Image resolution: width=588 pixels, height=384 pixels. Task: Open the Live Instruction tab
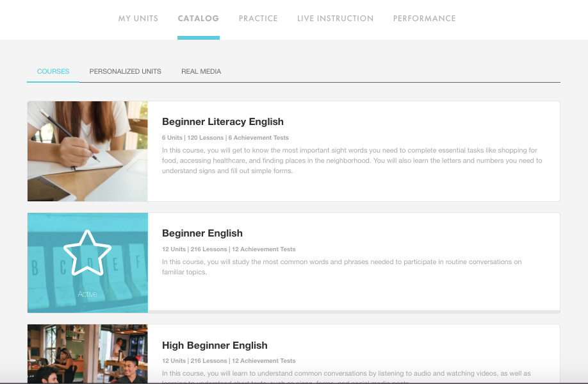click(x=335, y=19)
